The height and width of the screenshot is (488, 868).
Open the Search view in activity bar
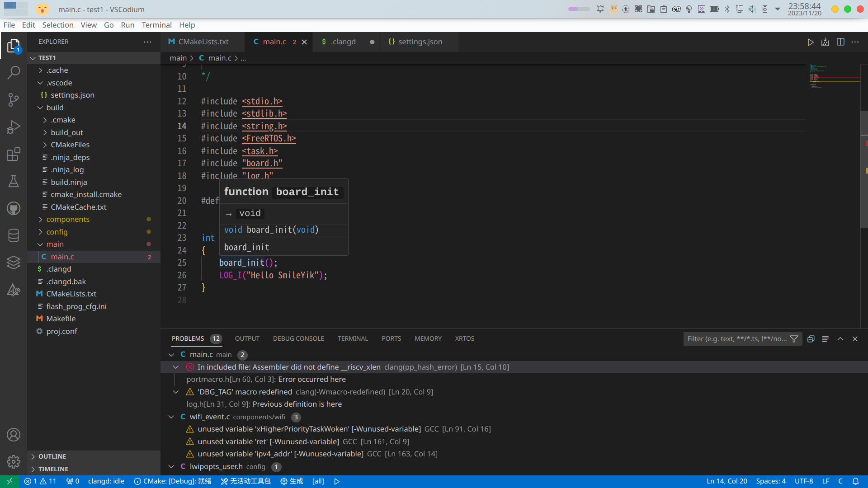[x=14, y=72]
